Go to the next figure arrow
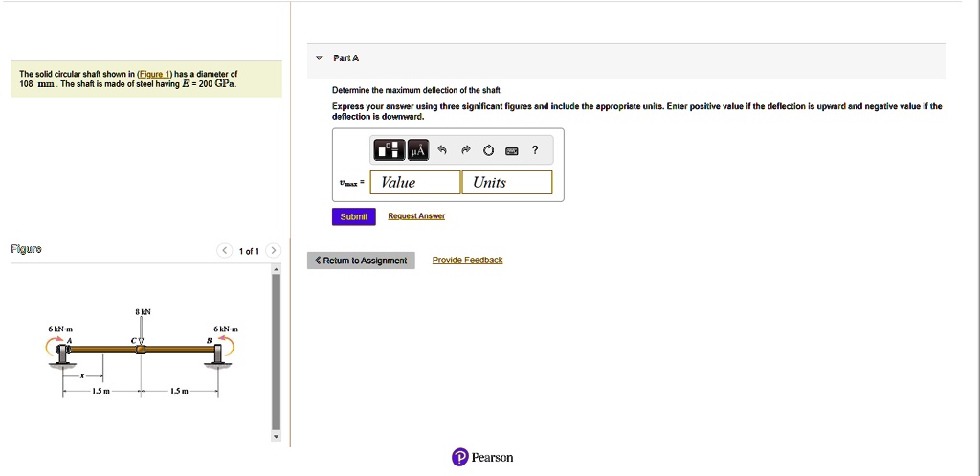The height and width of the screenshot is (476, 980). (273, 251)
